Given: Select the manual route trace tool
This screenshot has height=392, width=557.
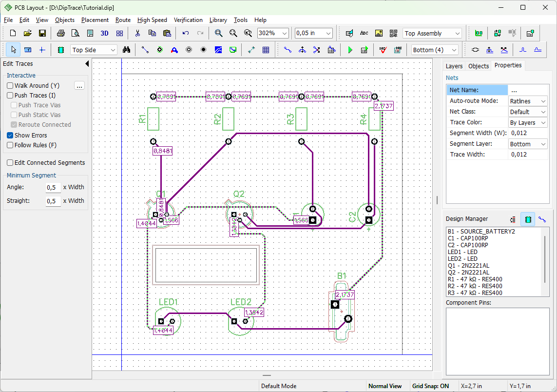Looking at the screenshot, I should tap(288, 50).
